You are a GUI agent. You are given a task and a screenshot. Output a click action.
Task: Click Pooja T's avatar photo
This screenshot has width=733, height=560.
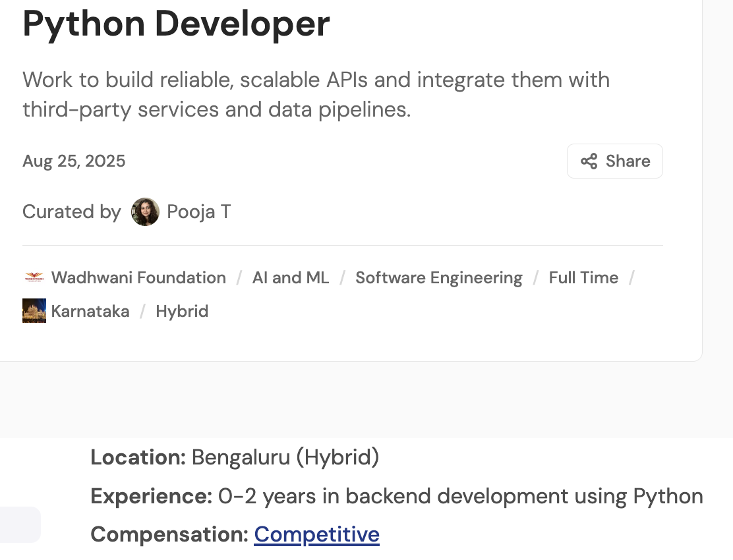click(x=145, y=211)
